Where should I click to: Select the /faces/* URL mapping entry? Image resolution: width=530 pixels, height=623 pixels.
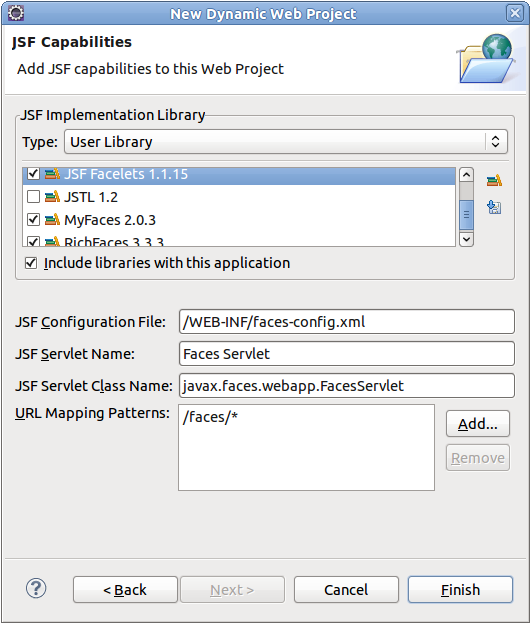pyautogui.click(x=210, y=417)
